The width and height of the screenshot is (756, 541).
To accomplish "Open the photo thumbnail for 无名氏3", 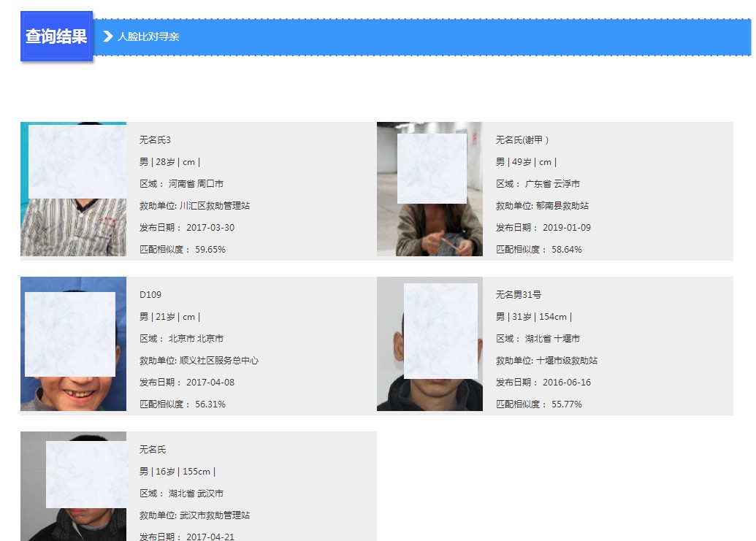I will [x=73, y=189].
